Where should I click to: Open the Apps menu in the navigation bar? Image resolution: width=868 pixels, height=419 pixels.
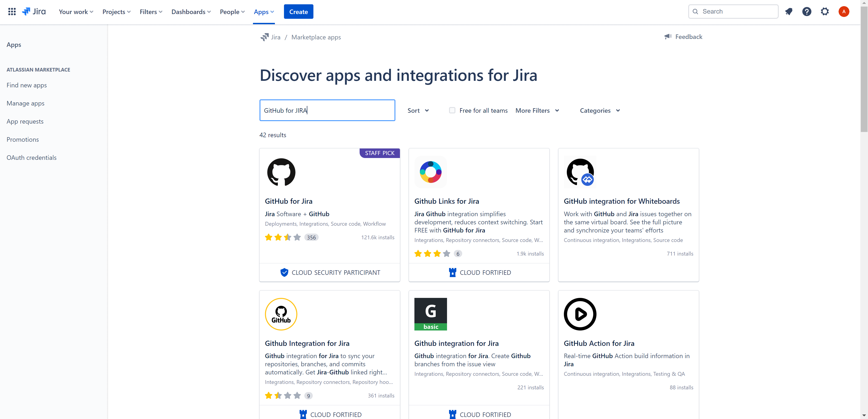click(x=264, y=12)
